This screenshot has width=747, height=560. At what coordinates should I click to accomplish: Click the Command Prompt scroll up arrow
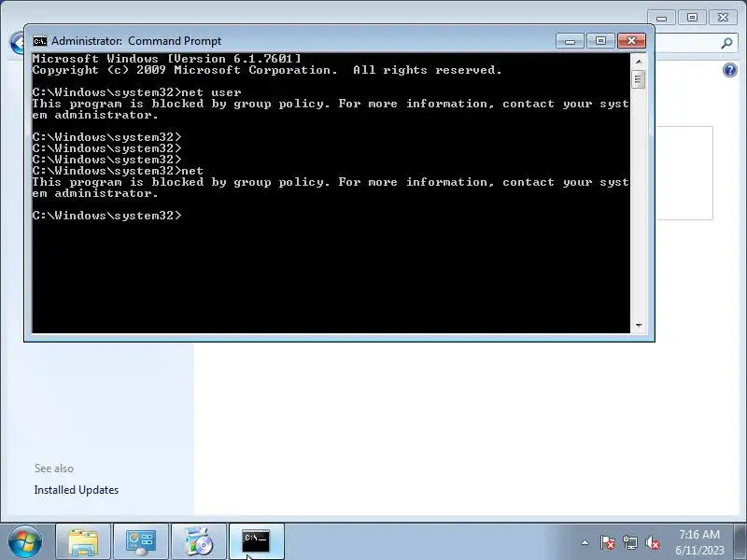[x=639, y=62]
